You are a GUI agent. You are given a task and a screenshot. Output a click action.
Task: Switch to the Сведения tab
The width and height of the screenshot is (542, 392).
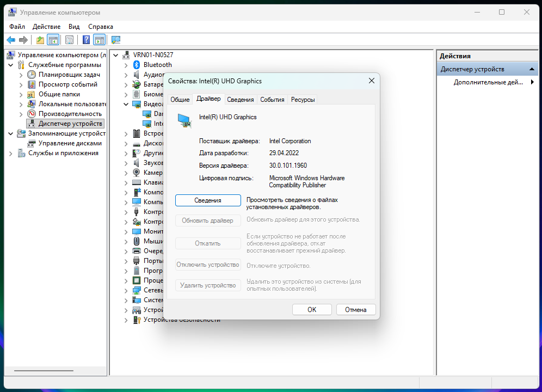240,100
